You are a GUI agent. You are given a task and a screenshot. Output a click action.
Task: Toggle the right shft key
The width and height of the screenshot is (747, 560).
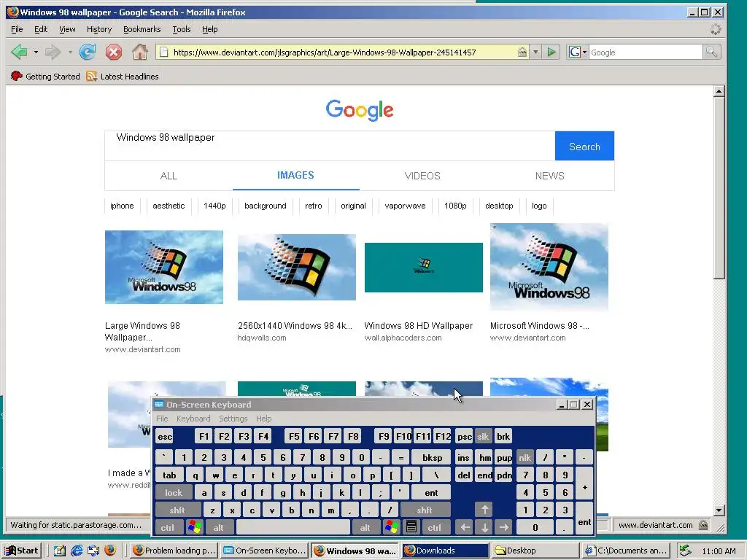(424, 510)
